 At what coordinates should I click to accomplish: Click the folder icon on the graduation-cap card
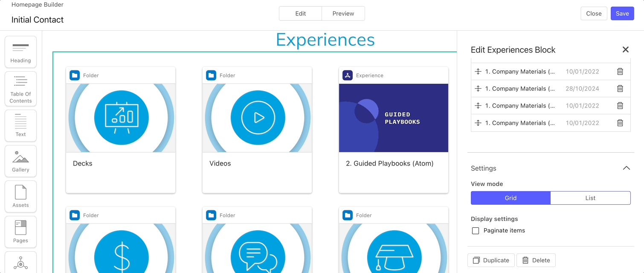tap(348, 215)
